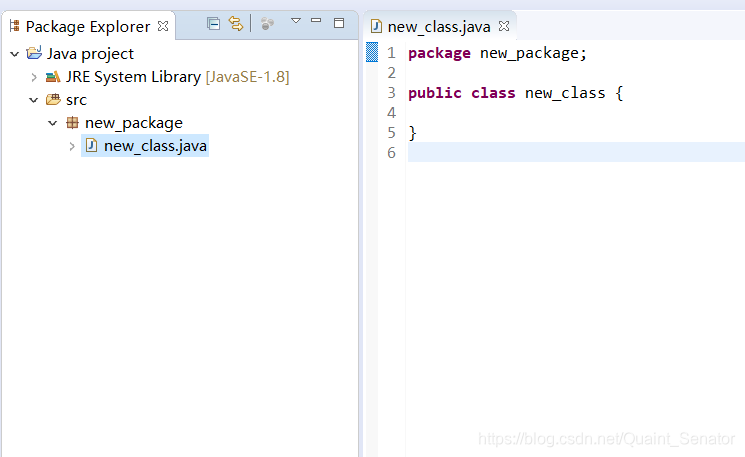The height and width of the screenshot is (457, 745).
Task: Click line number 1 in the gutter
Action: pos(391,53)
